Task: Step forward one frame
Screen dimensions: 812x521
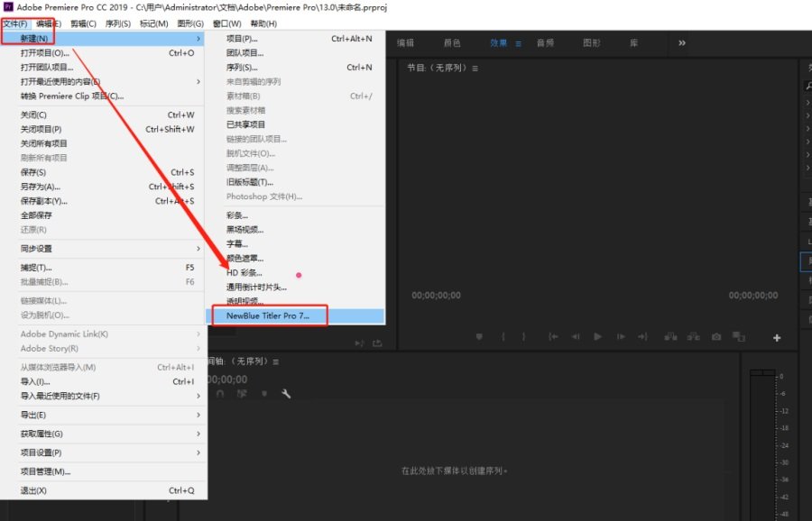Action: click(621, 337)
